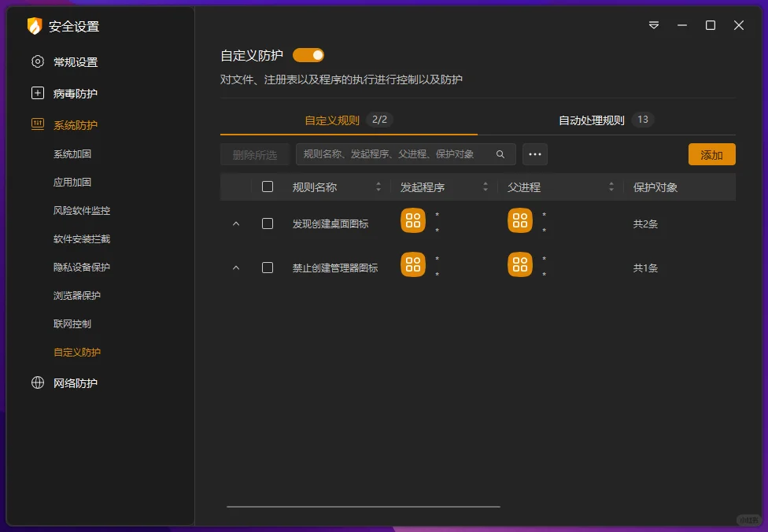The width and height of the screenshot is (768, 532).
Task: Select the 病毒防护 icon in sidebar
Action: pos(38,93)
